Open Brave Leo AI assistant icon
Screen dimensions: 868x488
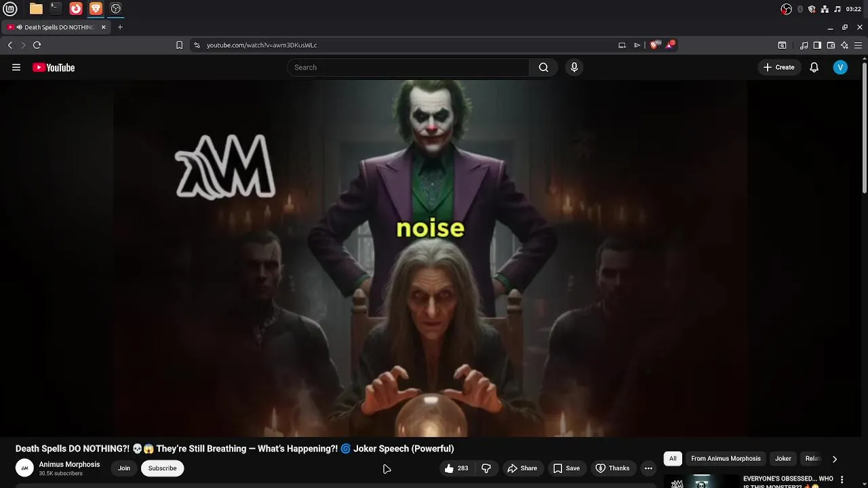(844, 45)
